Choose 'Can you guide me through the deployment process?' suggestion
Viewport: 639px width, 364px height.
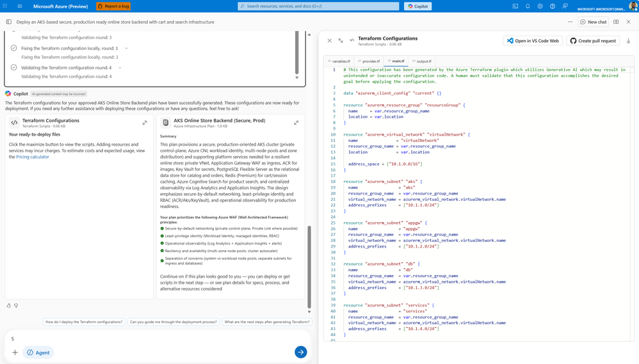[174, 322]
